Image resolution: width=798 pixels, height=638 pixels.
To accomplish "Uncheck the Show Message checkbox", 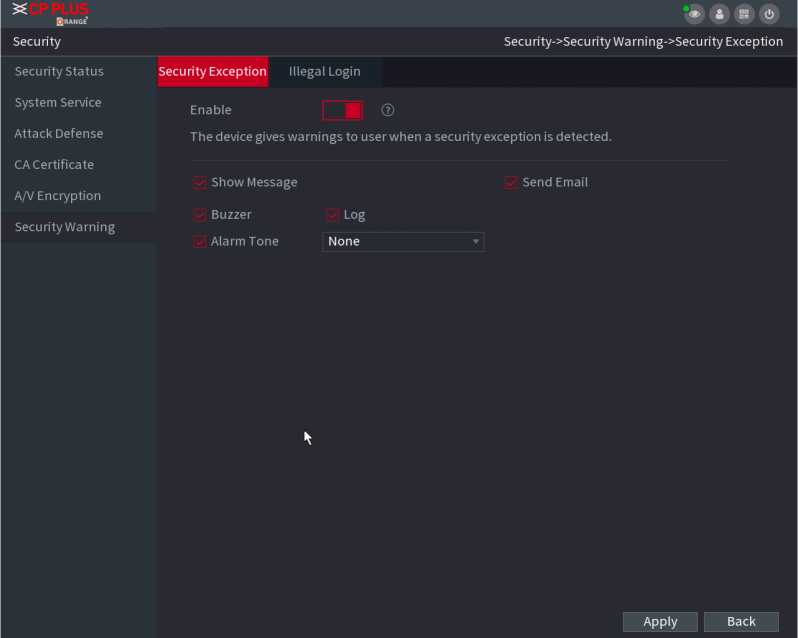I will (200, 183).
